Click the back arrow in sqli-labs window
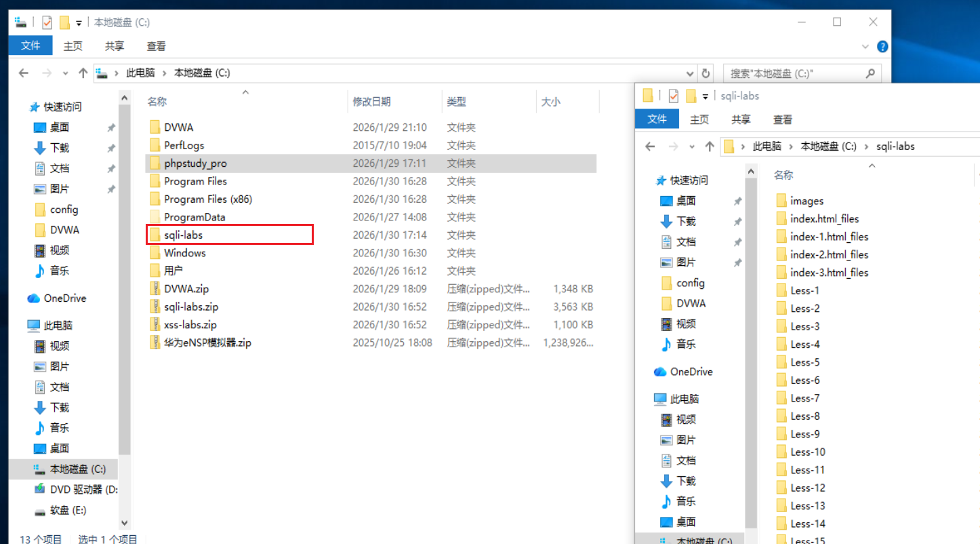Viewport: 980px width, 544px height. (x=650, y=146)
